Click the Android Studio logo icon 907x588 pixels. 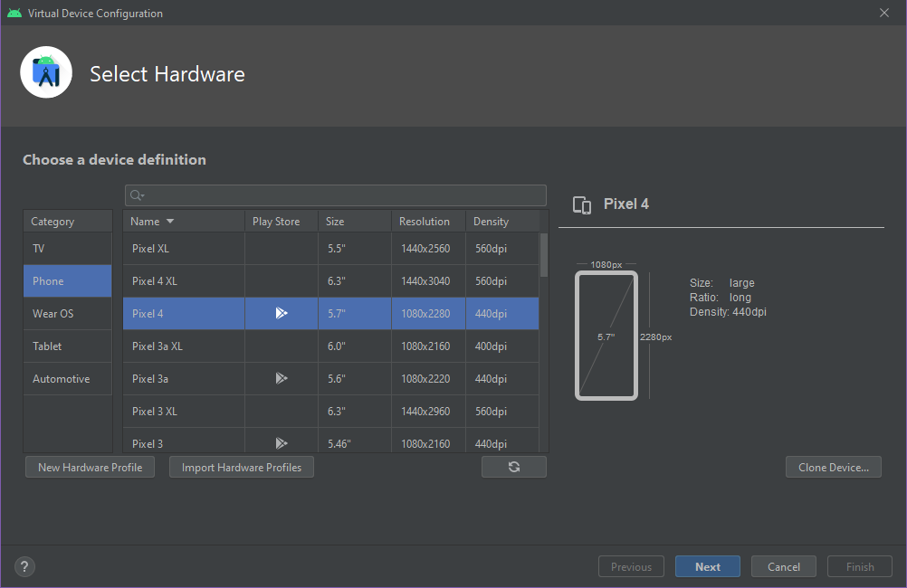click(x=46, y=72)
